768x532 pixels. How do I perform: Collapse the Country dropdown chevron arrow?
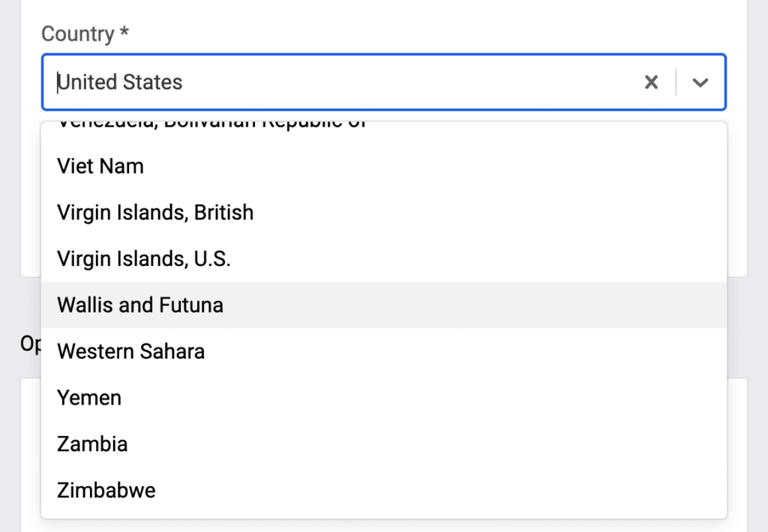(700, 82)
